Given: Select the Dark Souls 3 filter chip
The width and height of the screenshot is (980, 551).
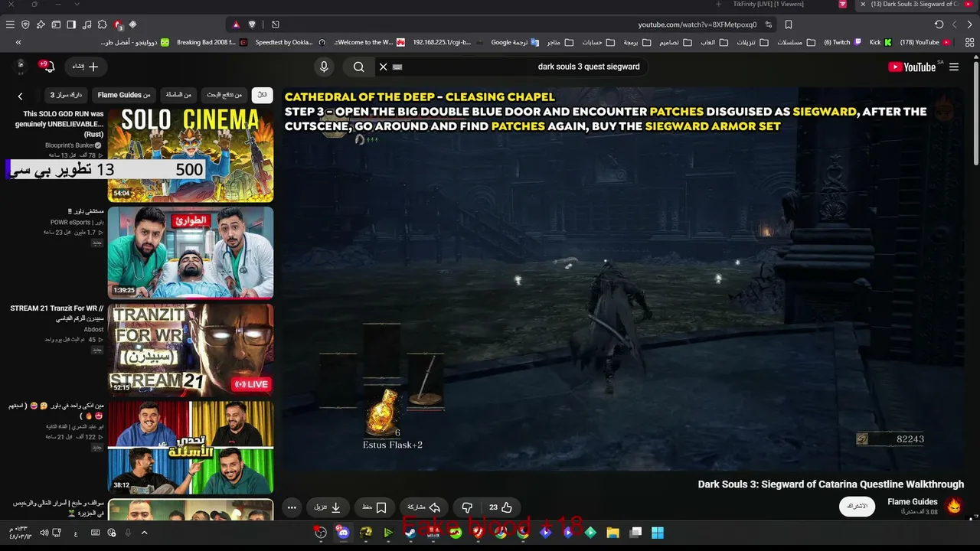Looking at the screenshot, I should [66, 95].
